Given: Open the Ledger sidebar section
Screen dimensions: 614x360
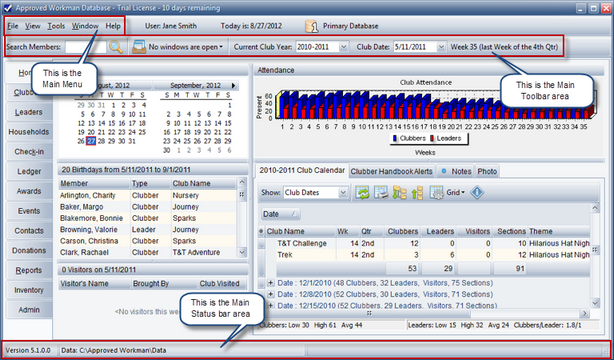Looking at the screenshot, I should tap(29, 172).
